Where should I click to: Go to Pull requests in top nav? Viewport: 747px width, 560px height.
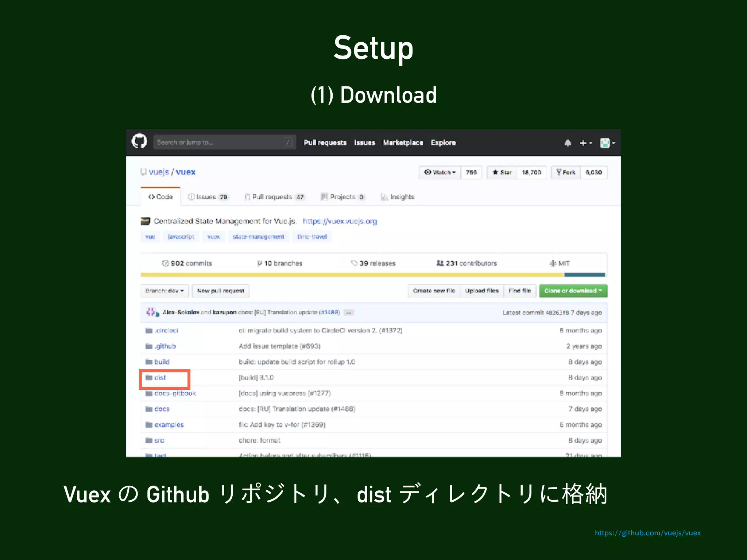pyautogui.click(x=325, y=143)
